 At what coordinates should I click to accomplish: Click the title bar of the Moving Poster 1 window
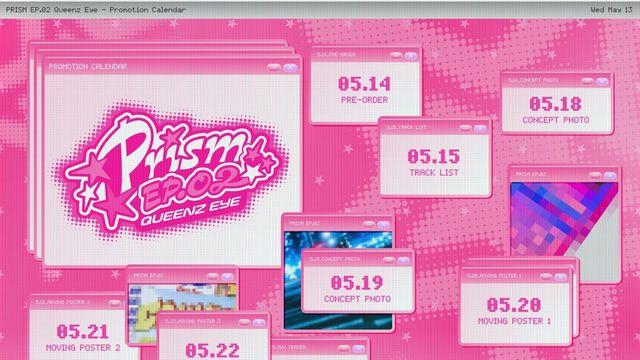(x=515, y=276)
